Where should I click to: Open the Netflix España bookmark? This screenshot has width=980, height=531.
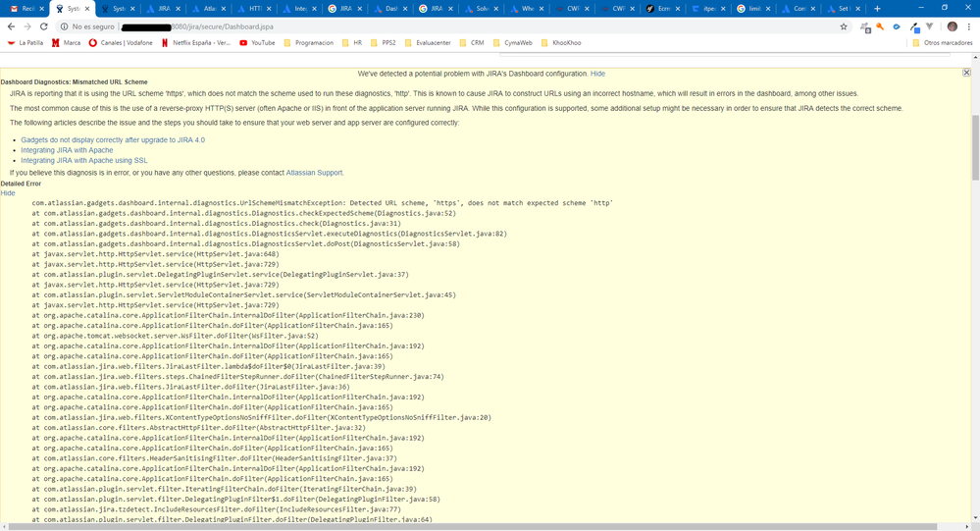[195, 43]
